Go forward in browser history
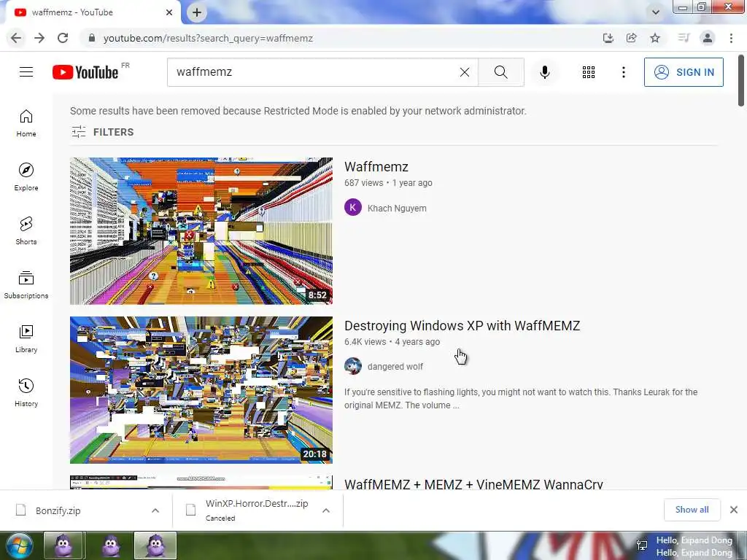 [x=39, y=38]
